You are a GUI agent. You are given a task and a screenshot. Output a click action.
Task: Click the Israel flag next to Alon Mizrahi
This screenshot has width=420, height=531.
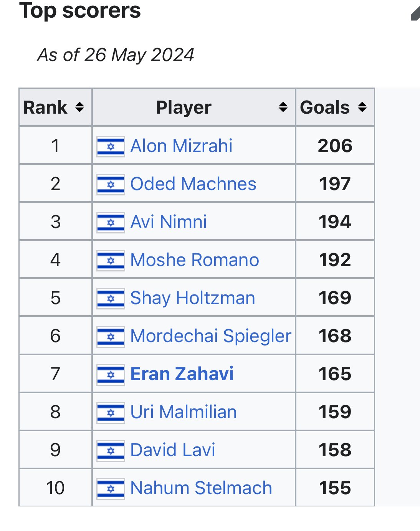(111, 146)
